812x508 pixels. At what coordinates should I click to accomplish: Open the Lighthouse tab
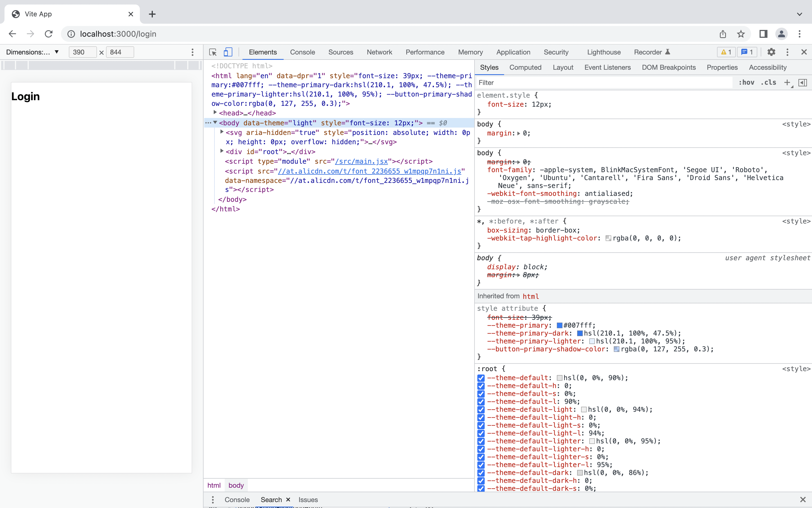(604, 52)
